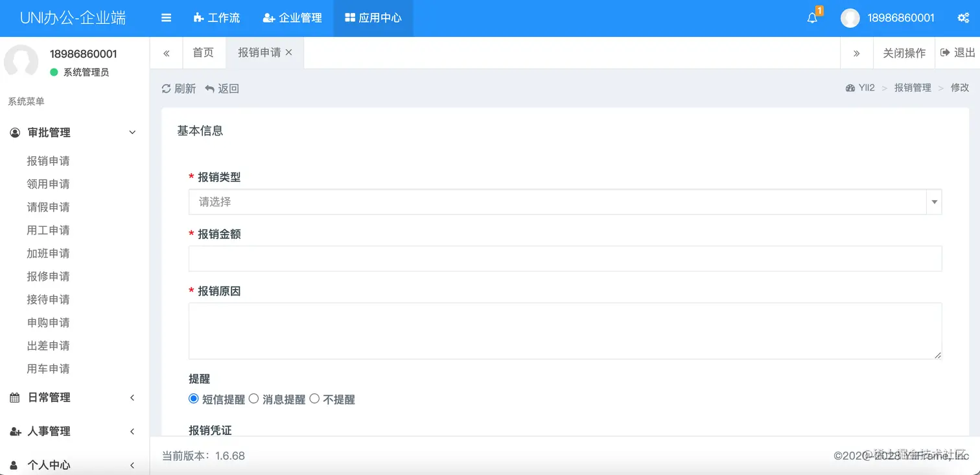Click the 关闭操作 button

coord(904,52)
